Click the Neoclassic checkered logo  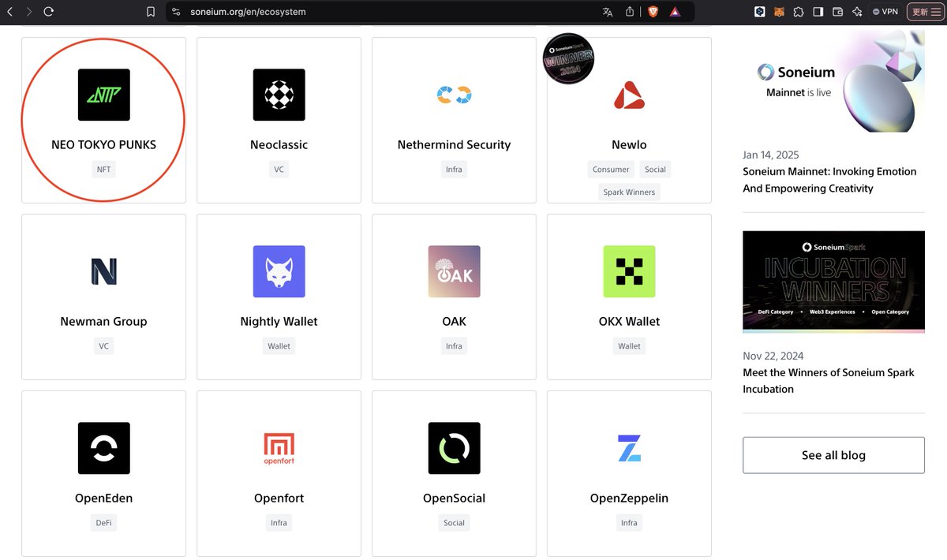[279, 95]
